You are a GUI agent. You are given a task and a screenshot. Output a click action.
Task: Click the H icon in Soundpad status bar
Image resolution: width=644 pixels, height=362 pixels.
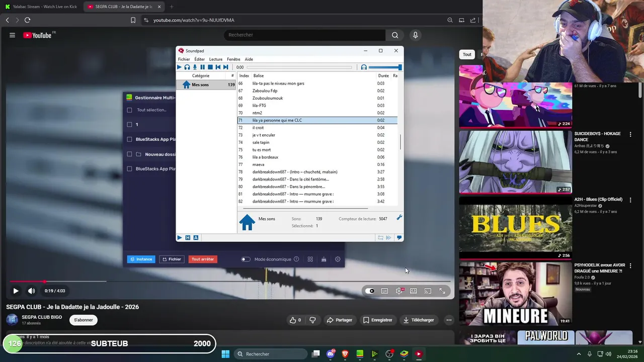click(188, 237)
